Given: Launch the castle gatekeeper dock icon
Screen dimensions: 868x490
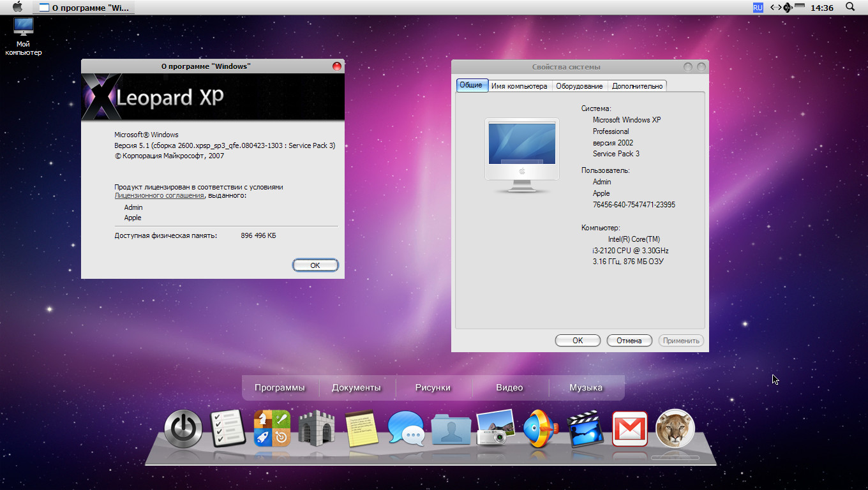Looking at the screenshot, I should coord(317,428).
